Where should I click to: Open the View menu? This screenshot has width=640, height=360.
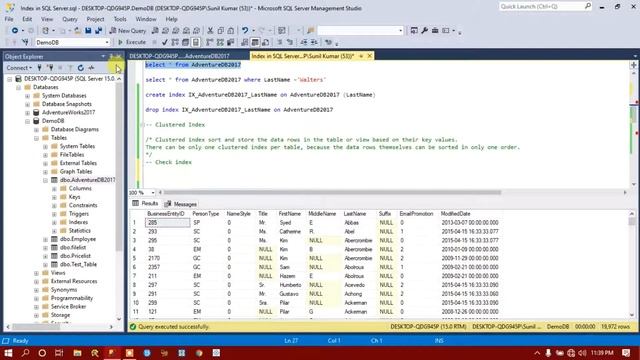tap(47, 19)
